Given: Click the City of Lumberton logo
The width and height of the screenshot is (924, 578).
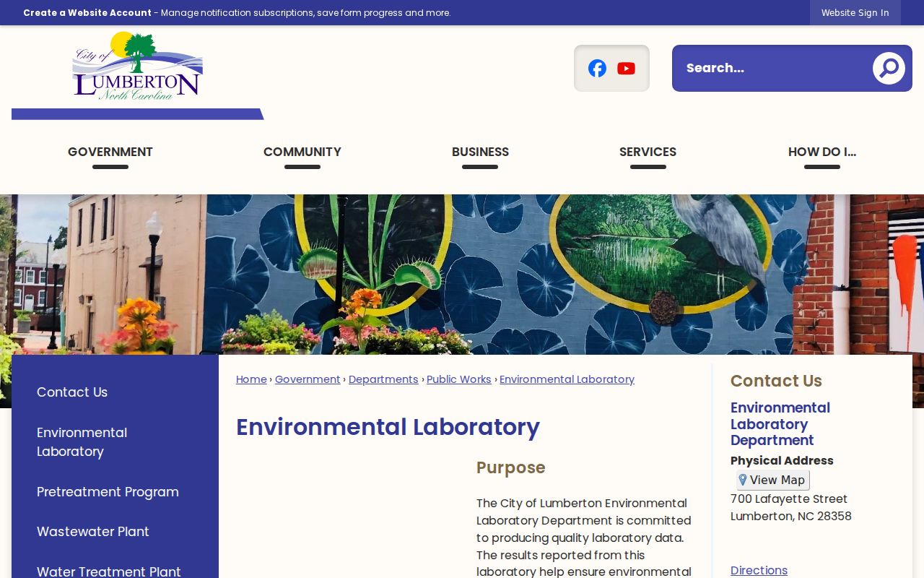Looking at the screenshot, I should point(137,66).
